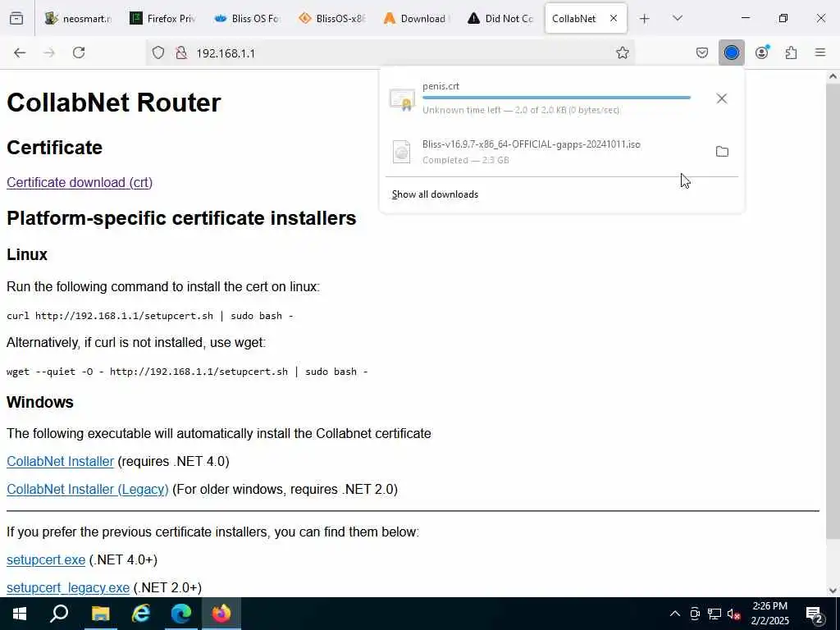The height and width of the screenshot is (630, 840).
Task: Click the wget --quiet command text
Action: (x=187, y=372)
